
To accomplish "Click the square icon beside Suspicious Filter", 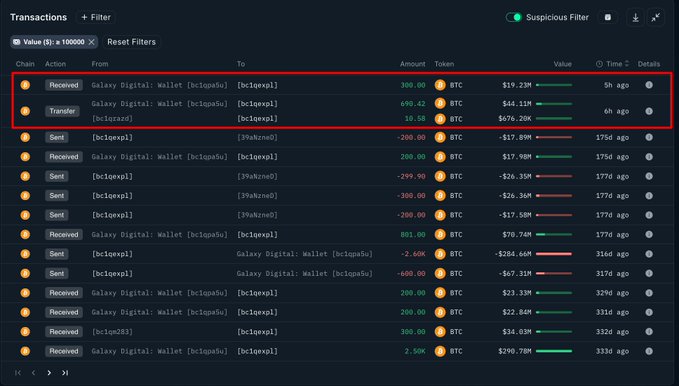I will pos(608,17).
